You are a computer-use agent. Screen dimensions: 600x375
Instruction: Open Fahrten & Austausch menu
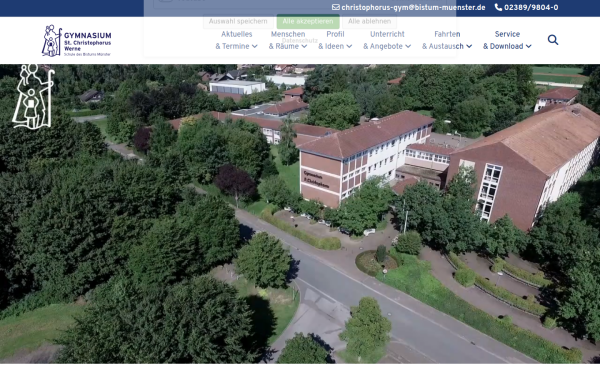[447, 40]
